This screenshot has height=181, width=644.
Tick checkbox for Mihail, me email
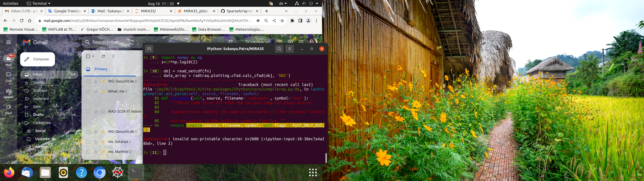(88, 92)
